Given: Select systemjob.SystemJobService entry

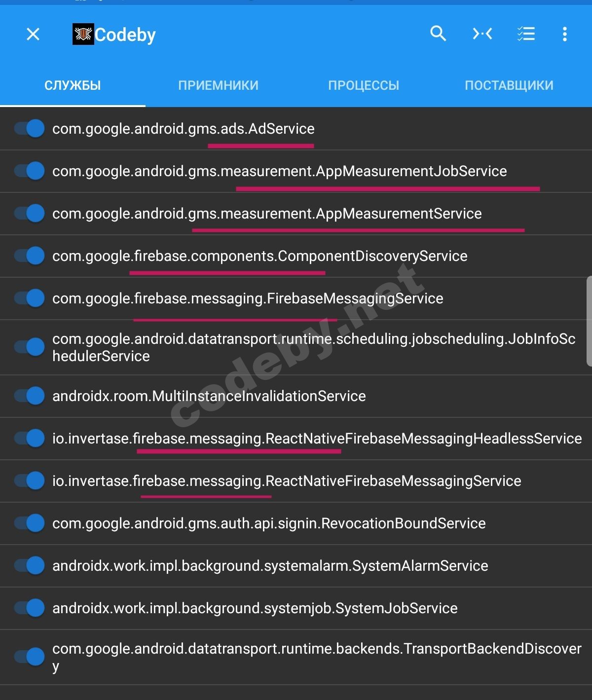Looking at the screenshot, I should pos(255,608).
